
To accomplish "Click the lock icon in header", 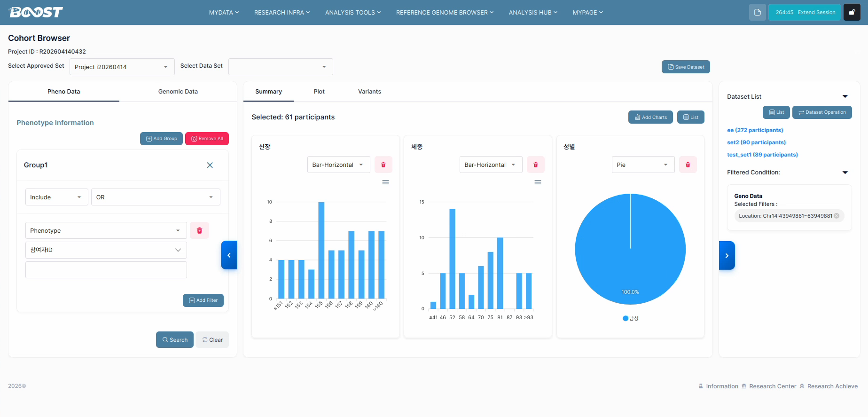I will [852, 12].
